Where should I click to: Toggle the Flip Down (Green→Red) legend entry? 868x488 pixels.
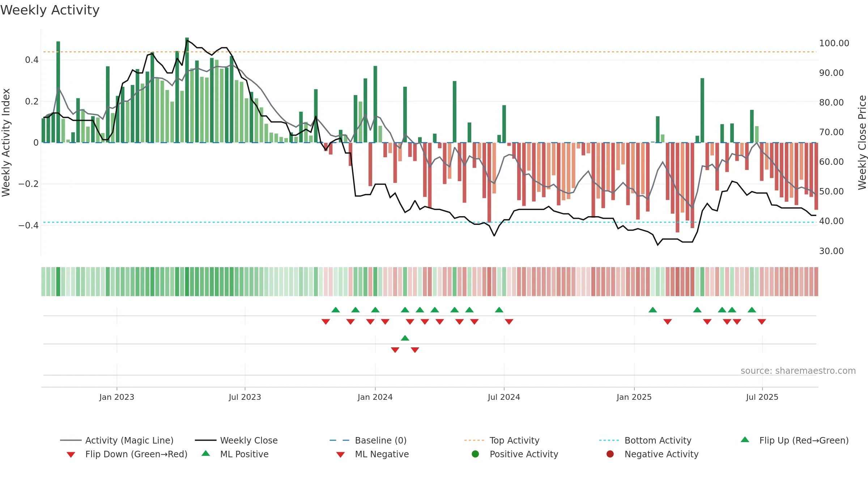(x=127, y=454)
